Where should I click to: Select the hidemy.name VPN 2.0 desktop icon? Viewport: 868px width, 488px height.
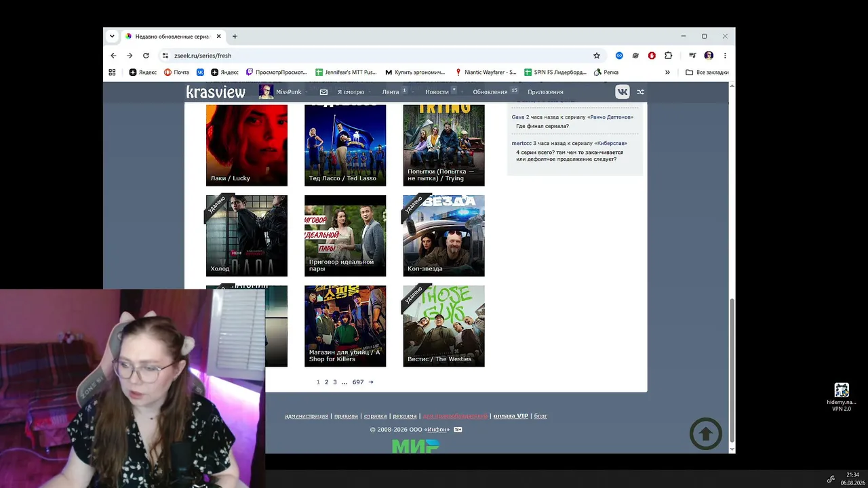pos(842,397)
